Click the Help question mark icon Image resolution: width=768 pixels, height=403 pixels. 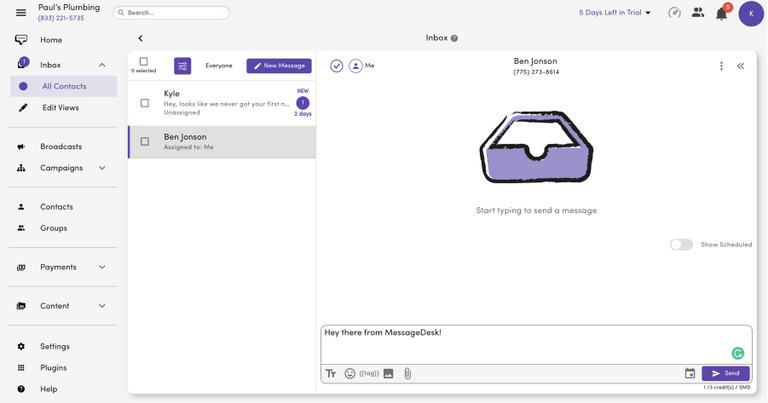(x=21, y=389)
